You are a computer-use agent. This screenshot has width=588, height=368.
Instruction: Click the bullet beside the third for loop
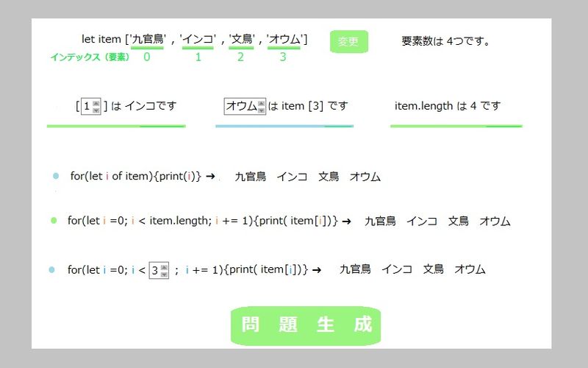(x=51, y=270)
